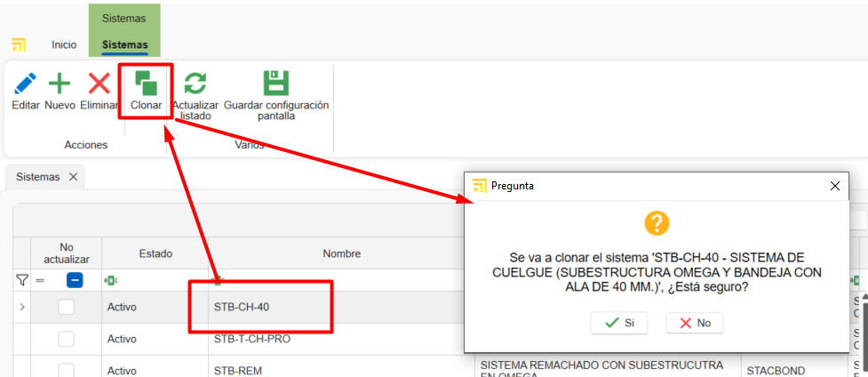The height and width of the screenshot is (377, 868).
Task: Click the funnel filter icon in grid
Action: coord(22,280)
